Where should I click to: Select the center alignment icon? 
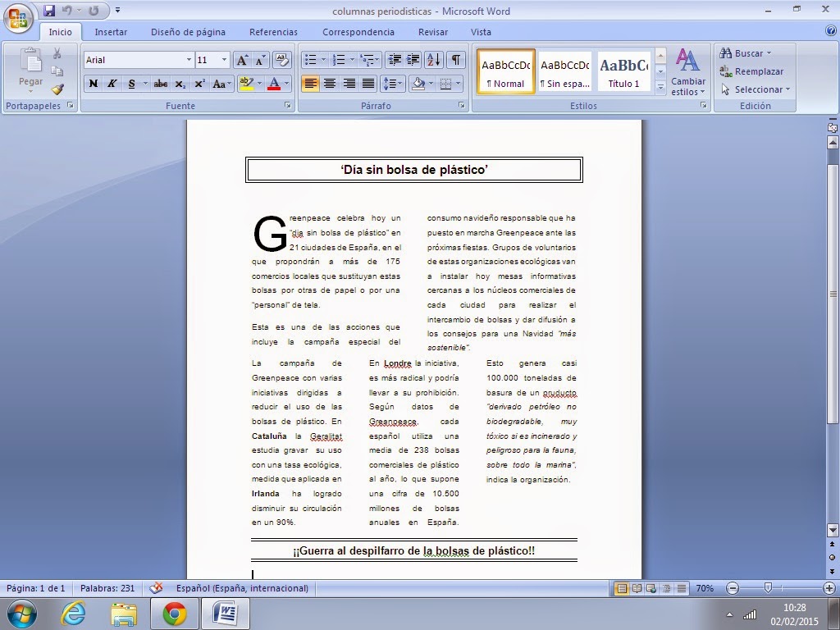(328, 84)
